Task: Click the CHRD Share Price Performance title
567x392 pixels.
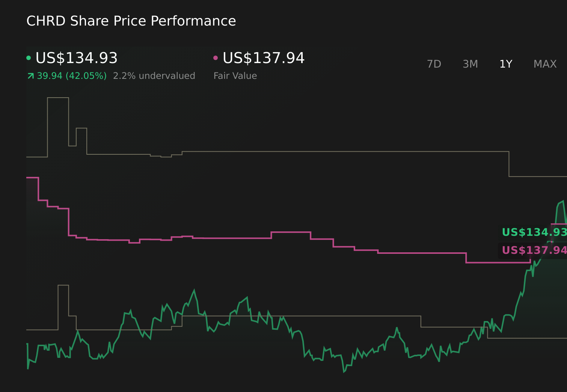Action: click(x=131, y=21)
